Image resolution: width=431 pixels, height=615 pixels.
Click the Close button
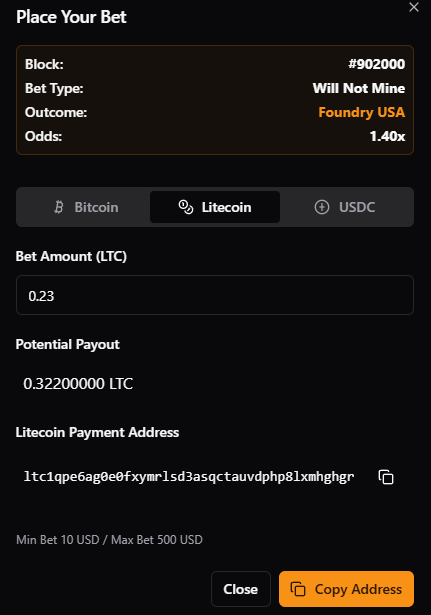click(241, 589)
